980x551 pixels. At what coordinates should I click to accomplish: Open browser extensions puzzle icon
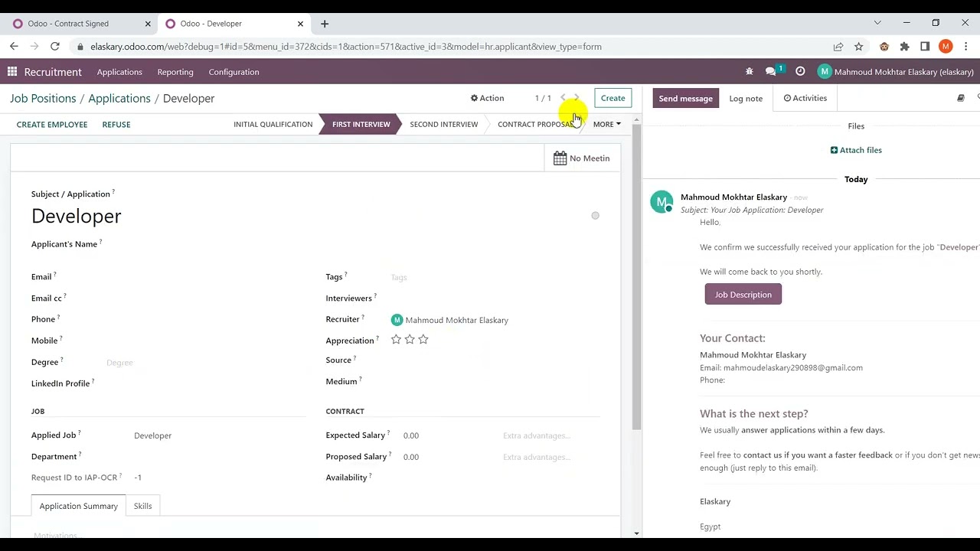click(x=904, y=47)
